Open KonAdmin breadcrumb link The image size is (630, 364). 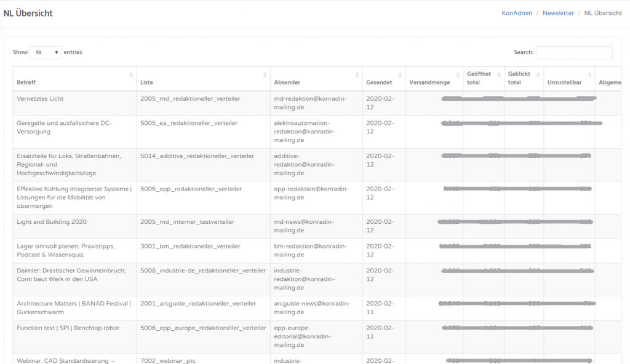pos(516,13)
